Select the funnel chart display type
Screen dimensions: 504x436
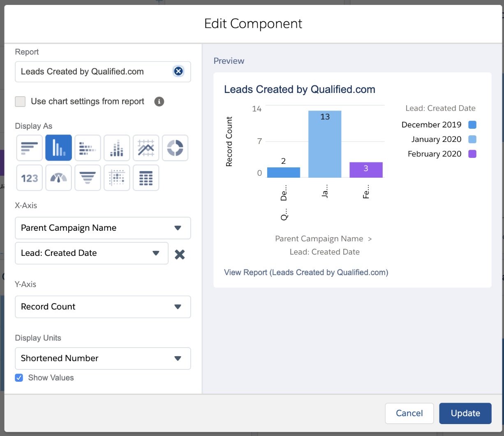[88, 178]
